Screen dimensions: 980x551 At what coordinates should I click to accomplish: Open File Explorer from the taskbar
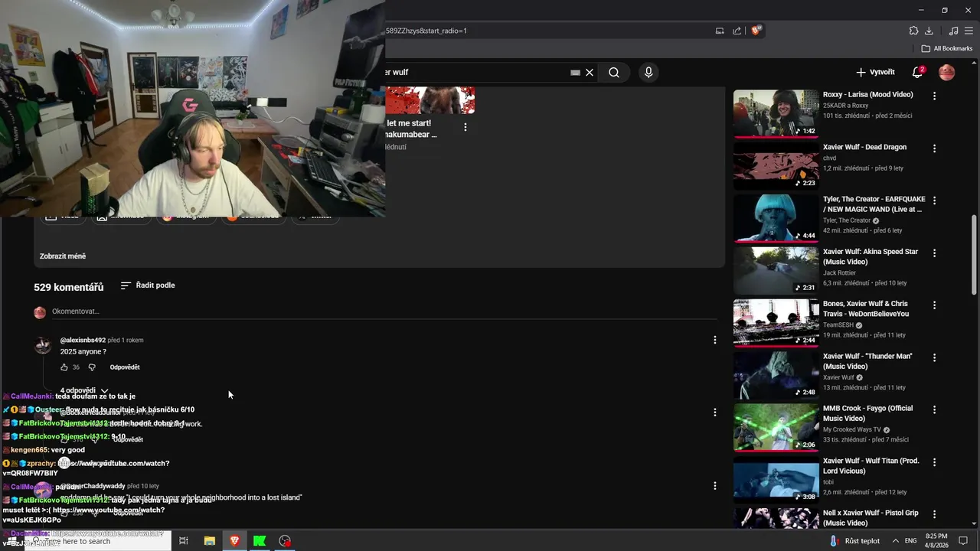point(209,541)
